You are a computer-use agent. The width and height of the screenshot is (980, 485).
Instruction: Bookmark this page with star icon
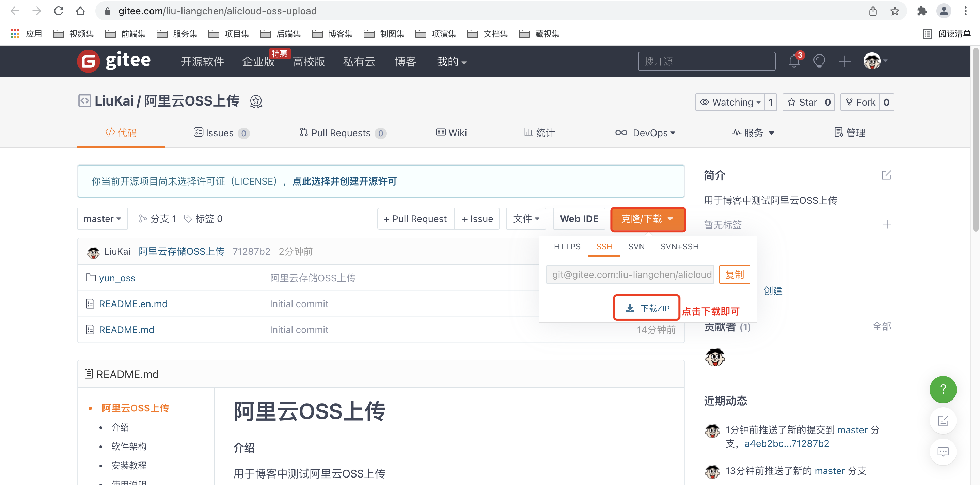895,11
